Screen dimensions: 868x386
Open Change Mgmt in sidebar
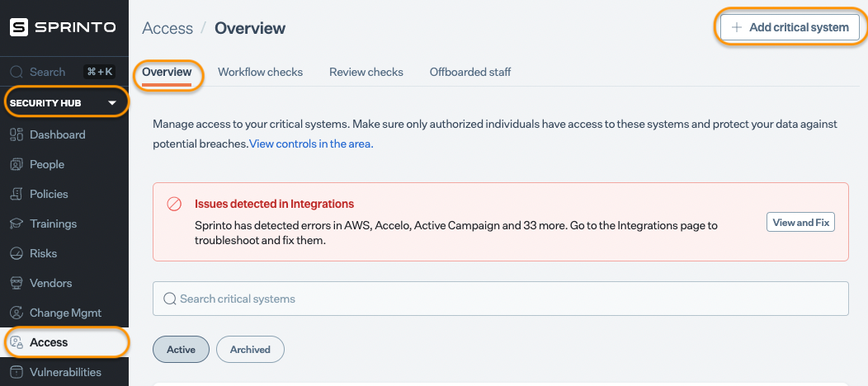pyautogui.click(x=64, y=313)
